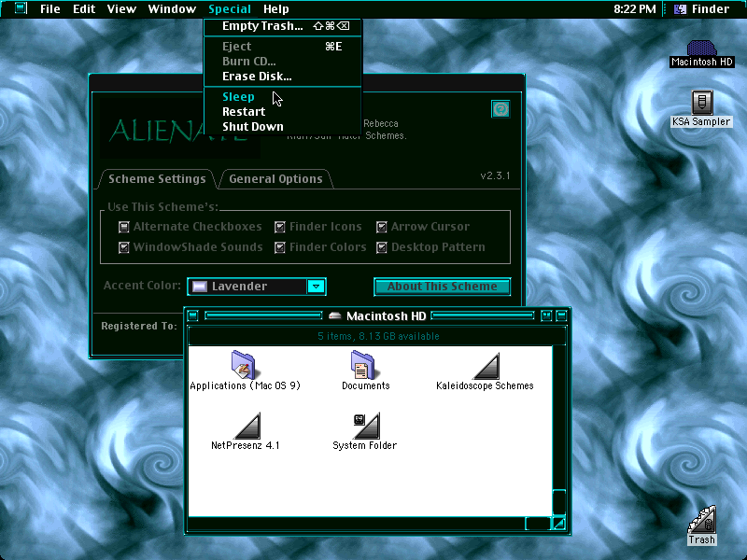Switch to the General Options tab
The height and width of the screenshot is (560, 747).
275,179
